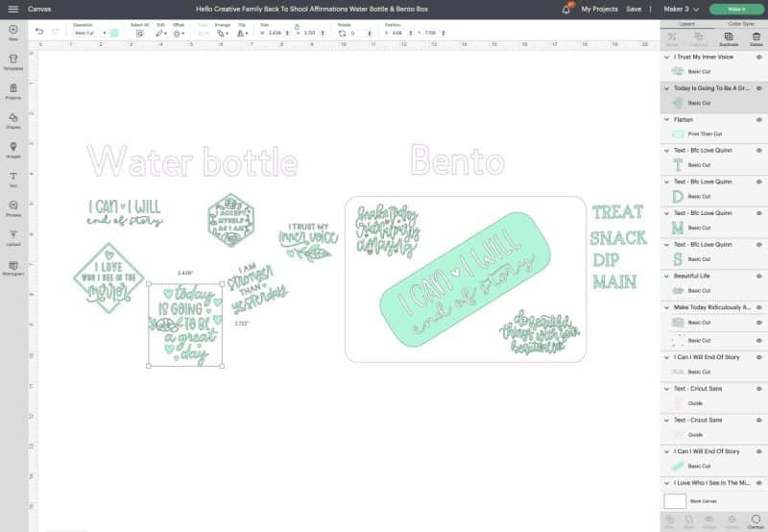Image resolution: width=768 pixels, height=532 pixels.
Task: Open the Projects panel
Action: click(13, 91)
